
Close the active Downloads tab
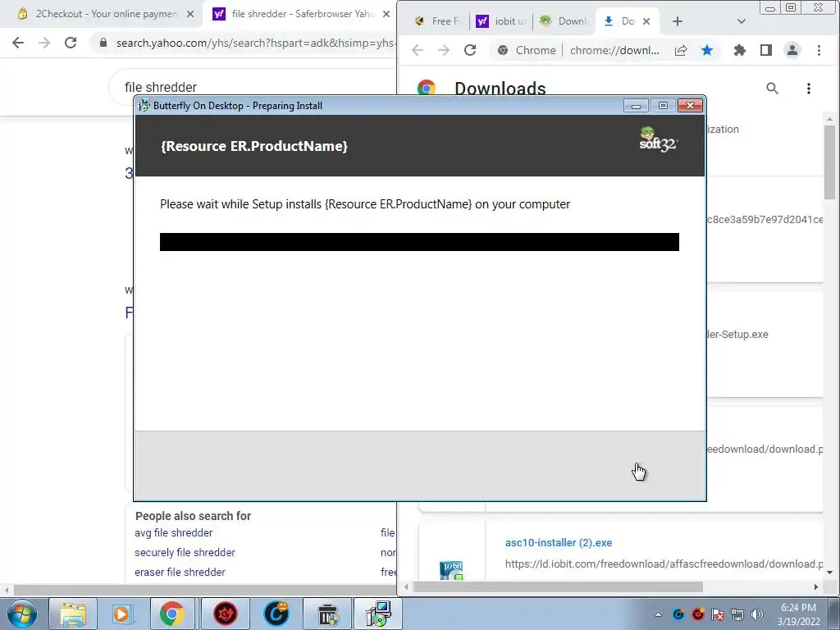coord(646,21)
